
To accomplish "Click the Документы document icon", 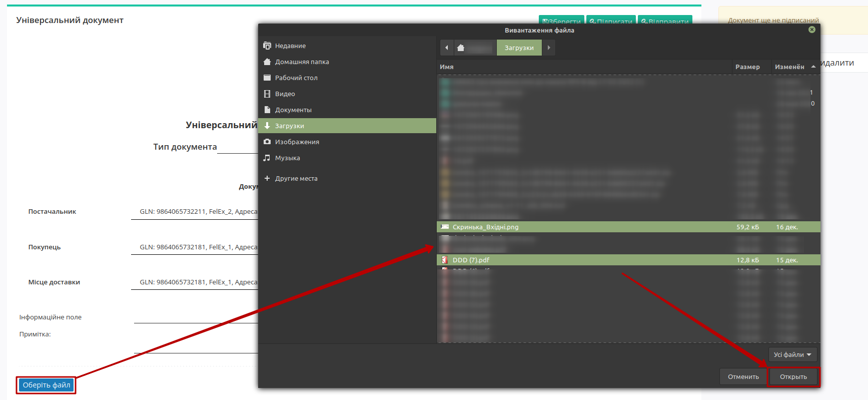I will click(267, 110).
